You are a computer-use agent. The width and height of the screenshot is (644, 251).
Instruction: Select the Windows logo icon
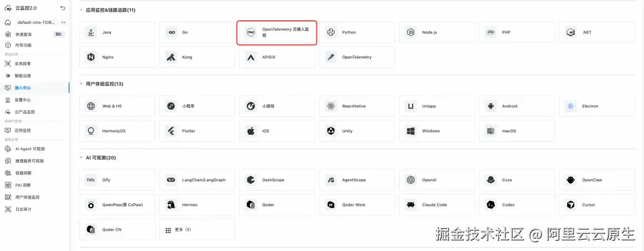point(411,131)
